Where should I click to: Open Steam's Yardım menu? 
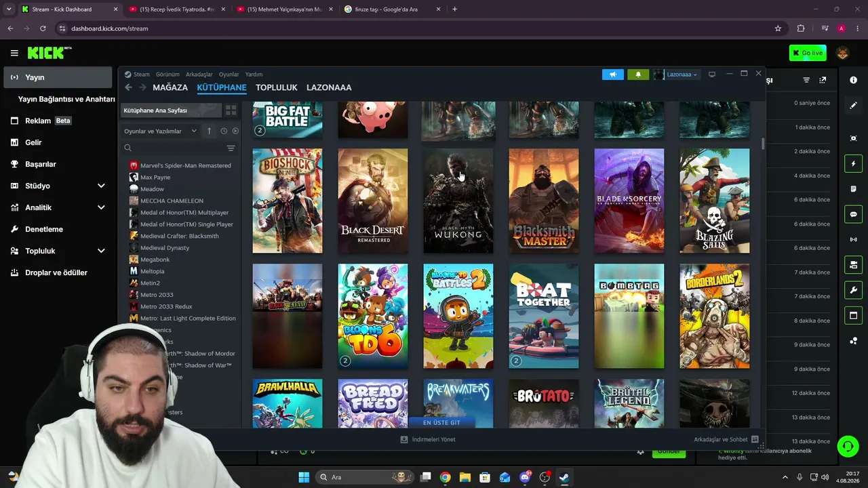coord(254,75)
